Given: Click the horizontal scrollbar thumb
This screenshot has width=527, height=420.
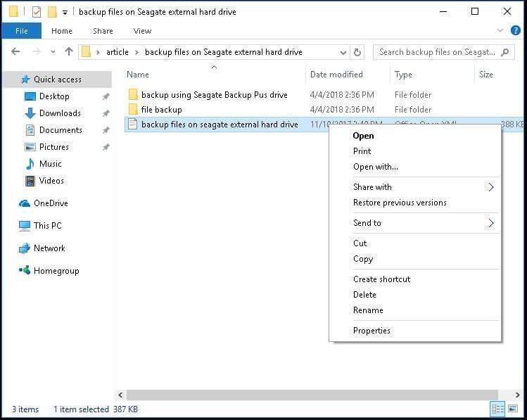Looking at the screenshot, I should tap(312, 395).
